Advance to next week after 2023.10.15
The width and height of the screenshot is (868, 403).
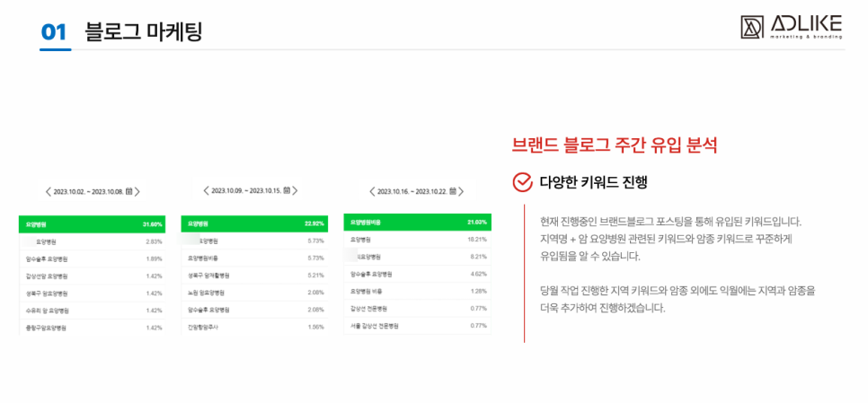point(294,190)
